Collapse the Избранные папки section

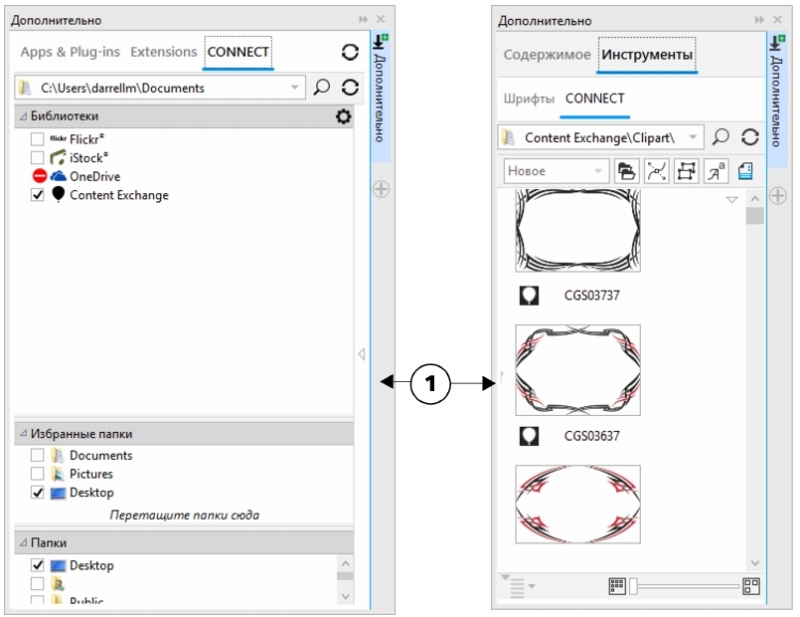pyautogui.click(x=23, y=434)
